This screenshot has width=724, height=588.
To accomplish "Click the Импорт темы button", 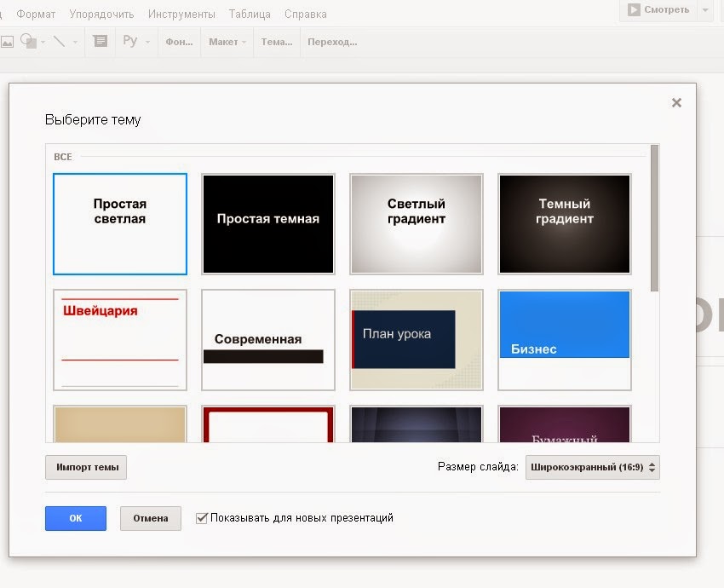I will click(x=86, y=467).
